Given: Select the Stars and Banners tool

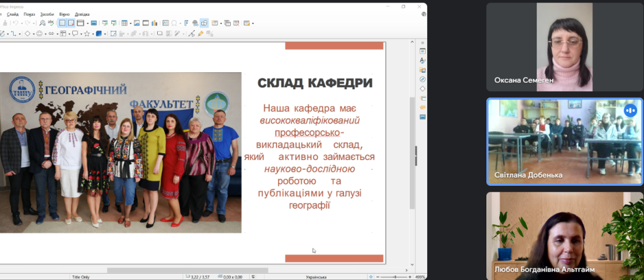Looking at the screenshot, I should click(87, 34).
